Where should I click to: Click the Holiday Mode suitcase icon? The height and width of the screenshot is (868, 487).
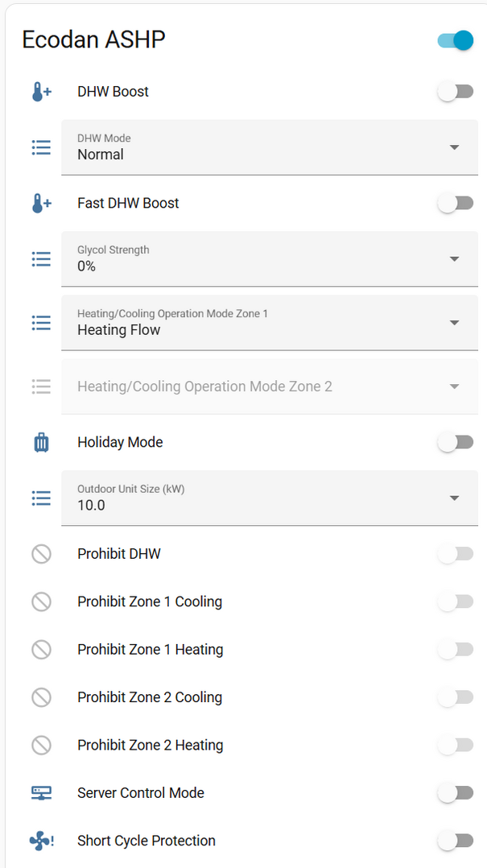coord(41,443)
